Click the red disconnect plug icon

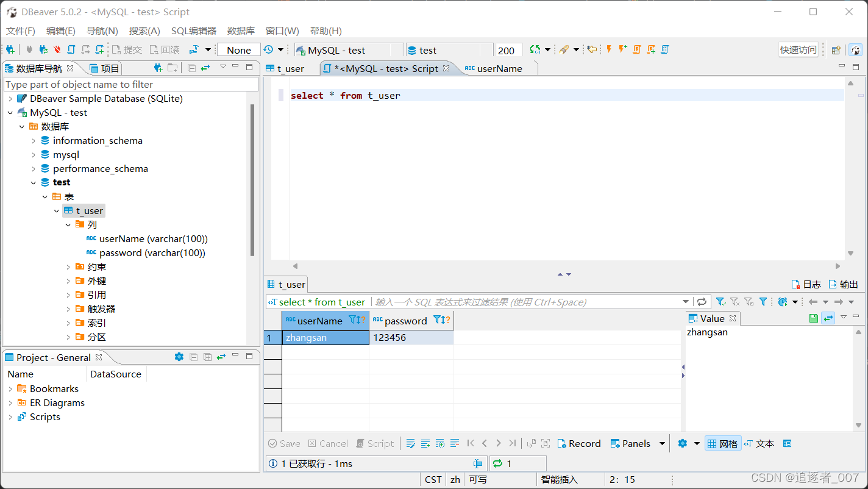click(57, 50)
